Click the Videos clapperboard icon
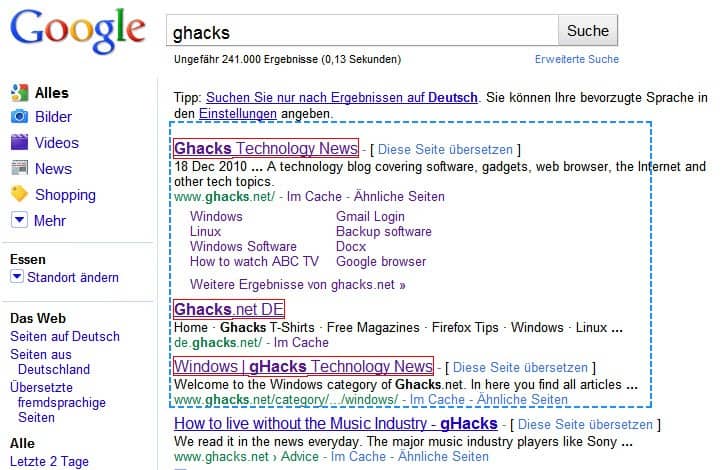 (x=19, y=142)
